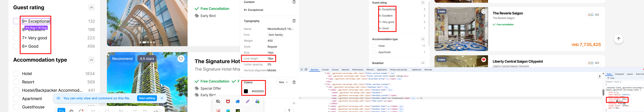
Task: Toggle the DevTools device toolbar icon
Action: coord(306,70)
